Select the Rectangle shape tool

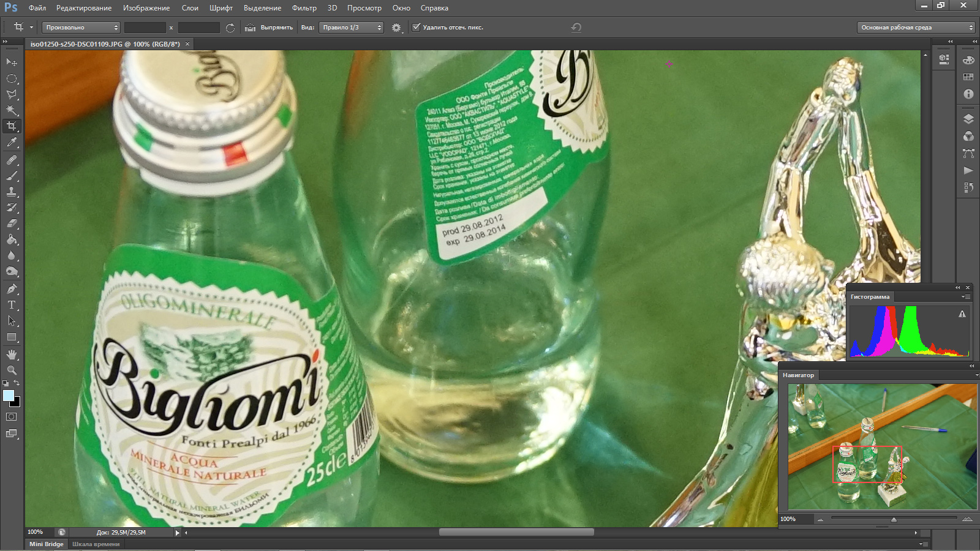coord(12,337)
